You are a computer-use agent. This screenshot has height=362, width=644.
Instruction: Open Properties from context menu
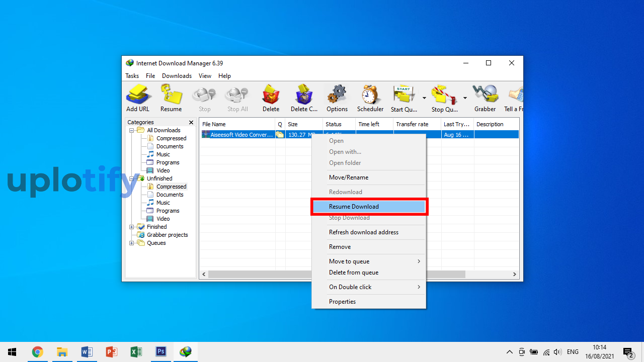tap(369, 302)
